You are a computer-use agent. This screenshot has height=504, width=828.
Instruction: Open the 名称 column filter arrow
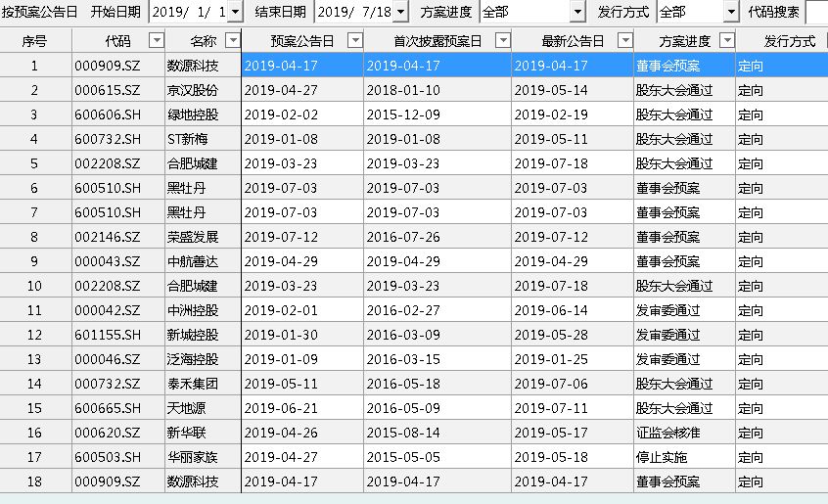click(232, 41)
